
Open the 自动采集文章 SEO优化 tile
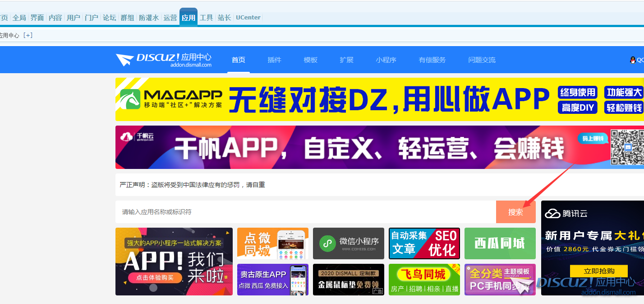click(424, 243)
